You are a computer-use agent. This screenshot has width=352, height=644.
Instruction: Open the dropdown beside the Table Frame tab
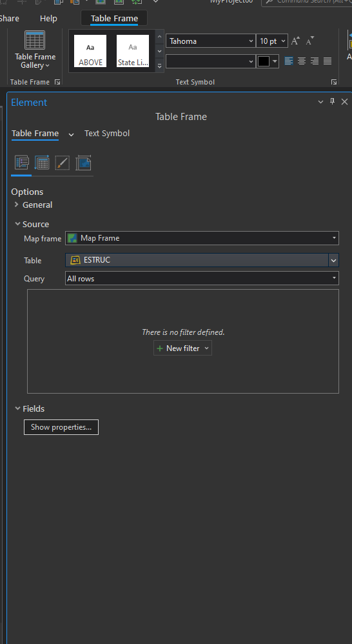(x=71, y=134)
